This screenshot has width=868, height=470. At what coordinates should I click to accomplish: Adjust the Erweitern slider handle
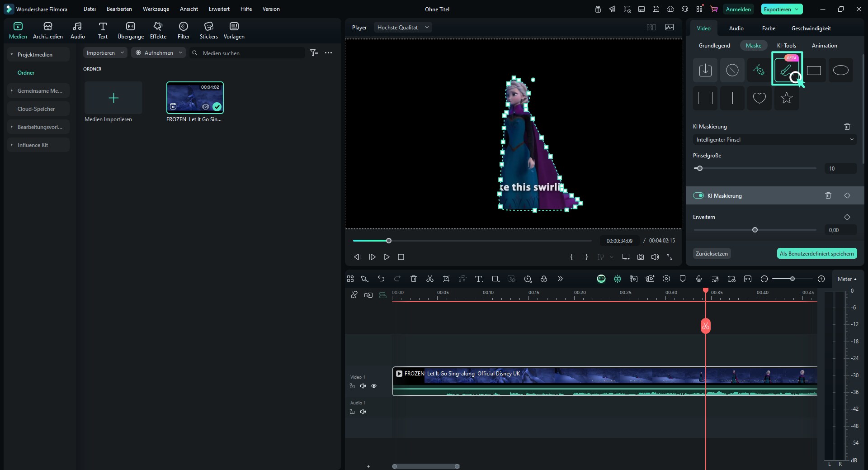(x=755, y=230)
